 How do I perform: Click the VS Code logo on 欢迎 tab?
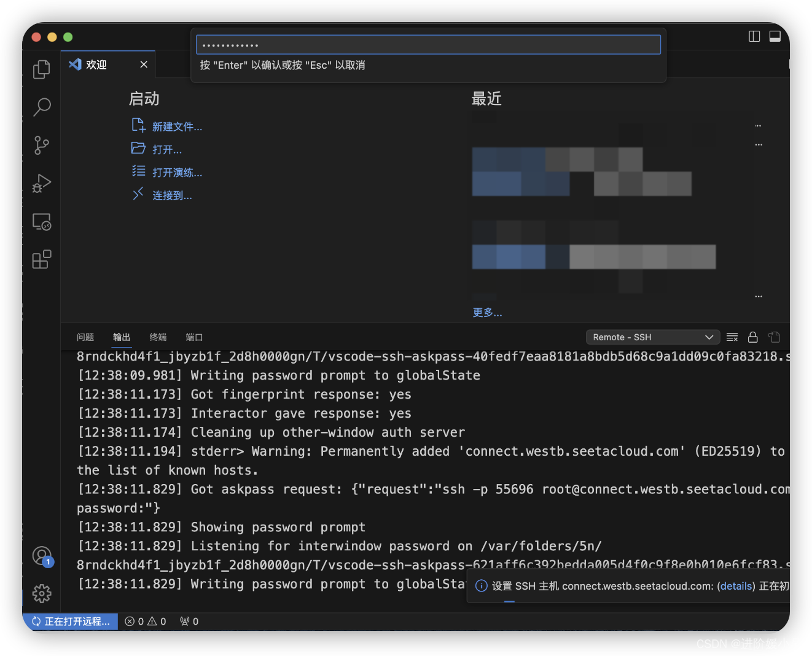coord(76,64)
